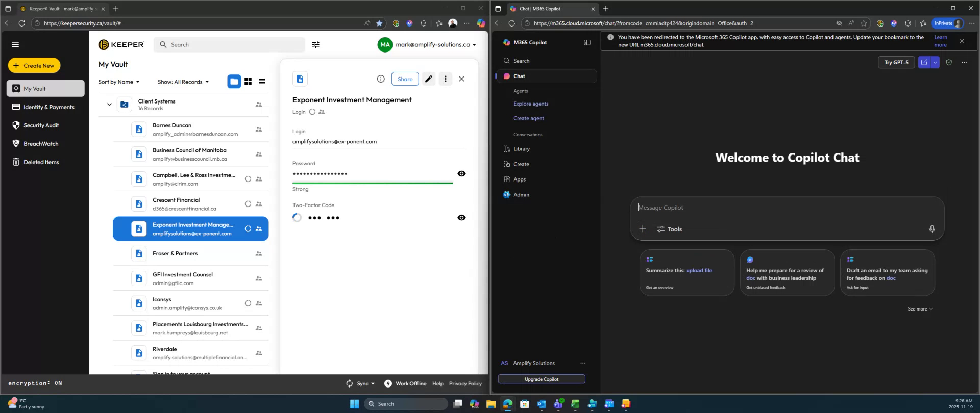Switch to grid view in My Vault
980x413 pixels.
pyautogui.click(x=248, y=82)
